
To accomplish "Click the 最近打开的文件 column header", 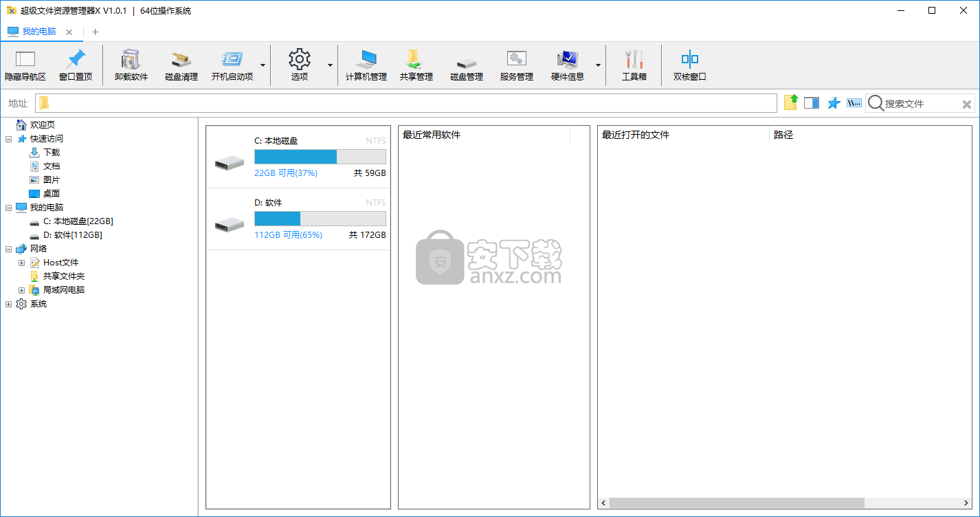I will point(684,135).
